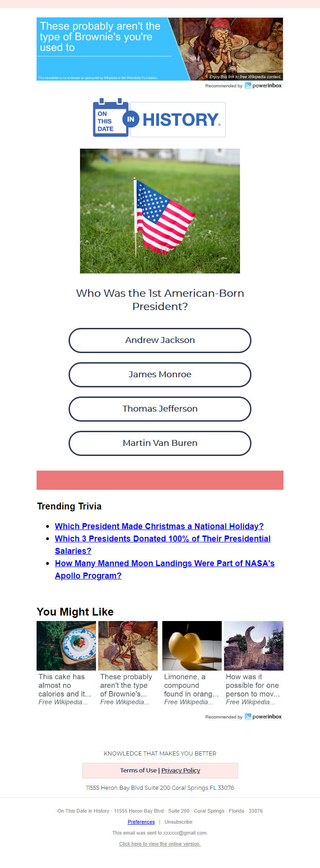The image size is (320, 868).
Task: Open Christmas National Holiday trivia link
Action: [159, 526]
